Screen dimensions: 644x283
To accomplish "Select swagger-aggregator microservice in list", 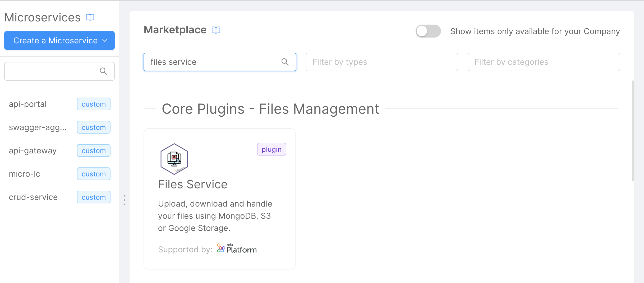I will click(38, 127).
